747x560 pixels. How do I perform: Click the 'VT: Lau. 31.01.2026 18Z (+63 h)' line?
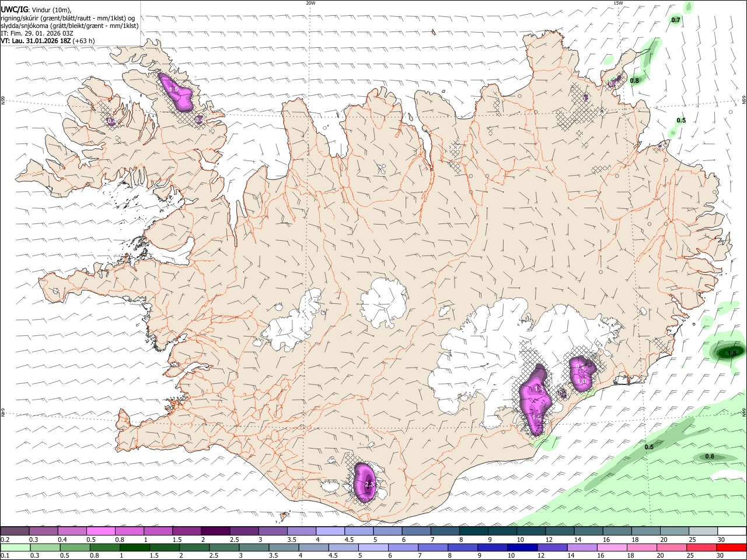48,41
